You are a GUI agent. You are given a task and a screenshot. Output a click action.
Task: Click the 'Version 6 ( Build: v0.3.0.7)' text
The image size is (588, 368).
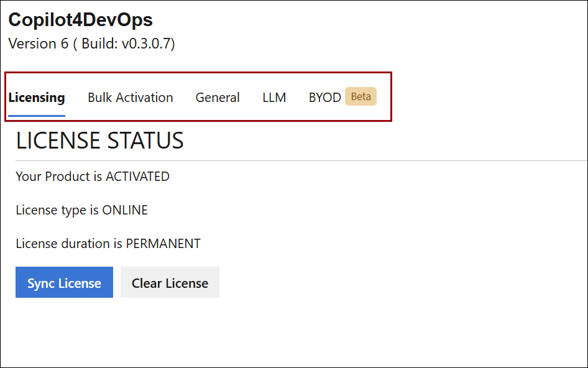(91, 44)
